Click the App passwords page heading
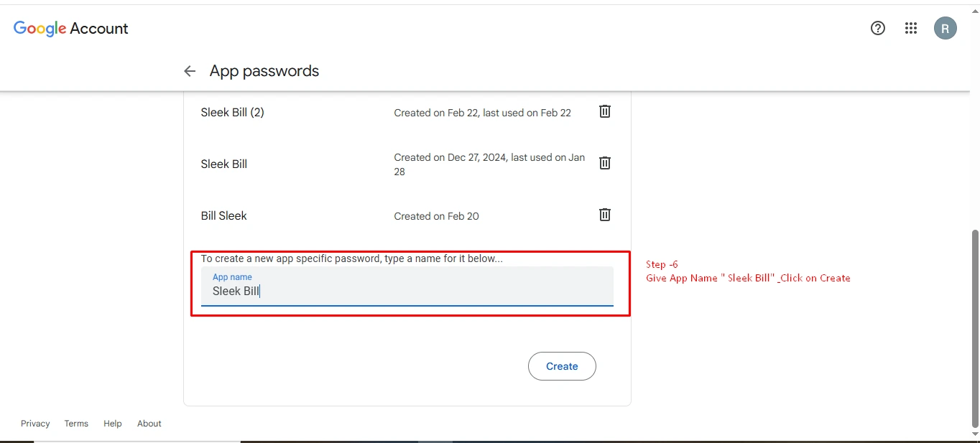 264,71
